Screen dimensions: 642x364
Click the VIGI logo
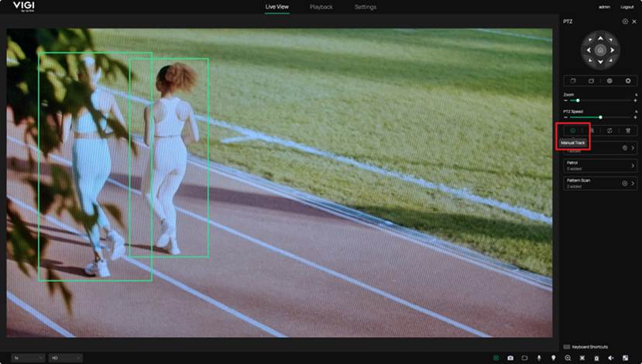24,6
